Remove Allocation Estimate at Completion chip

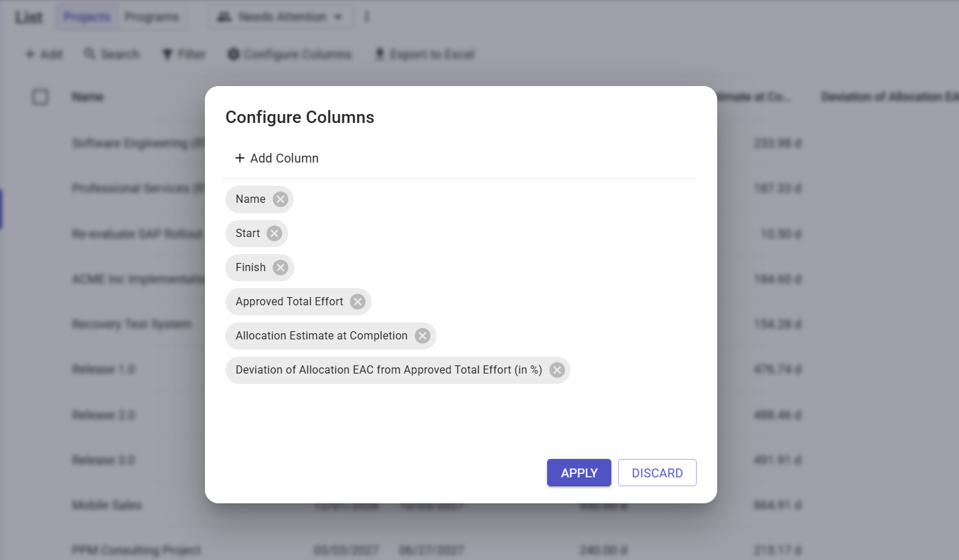[x=422, y=336]
